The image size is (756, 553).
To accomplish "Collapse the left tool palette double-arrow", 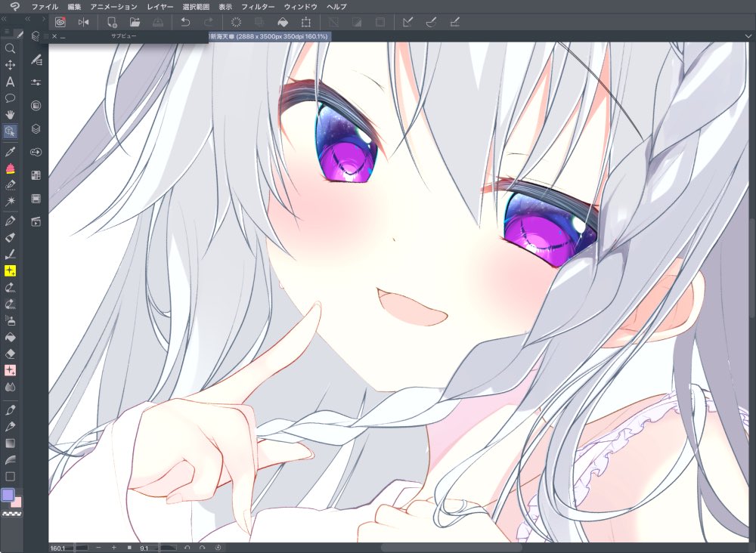I will pos(4,20).
